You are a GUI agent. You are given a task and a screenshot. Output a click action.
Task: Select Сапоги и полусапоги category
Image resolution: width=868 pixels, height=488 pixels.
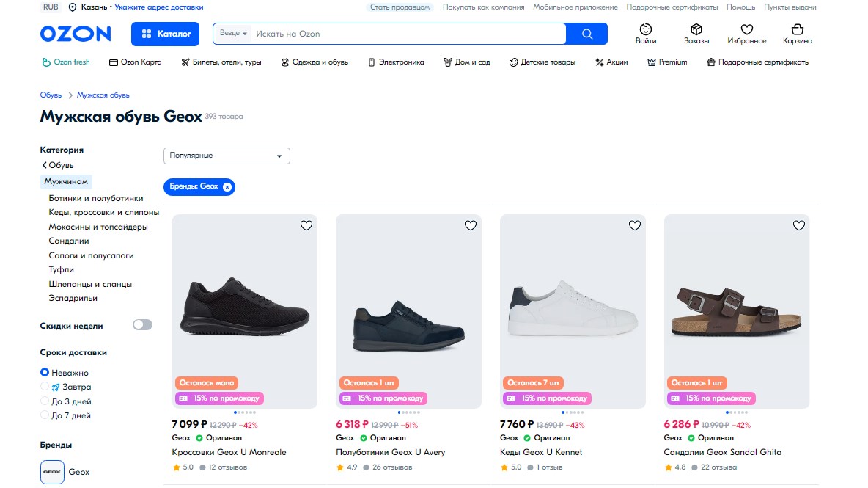click(91, 255)
